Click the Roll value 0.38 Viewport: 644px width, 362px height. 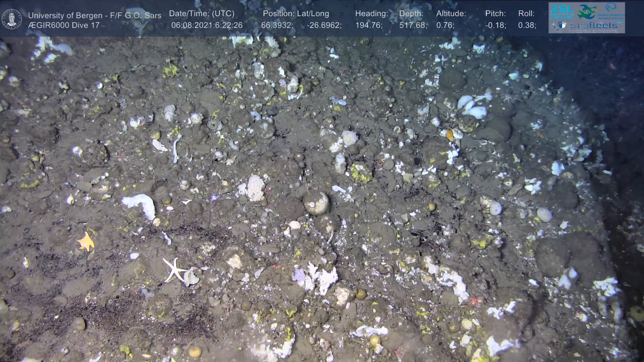527,25
